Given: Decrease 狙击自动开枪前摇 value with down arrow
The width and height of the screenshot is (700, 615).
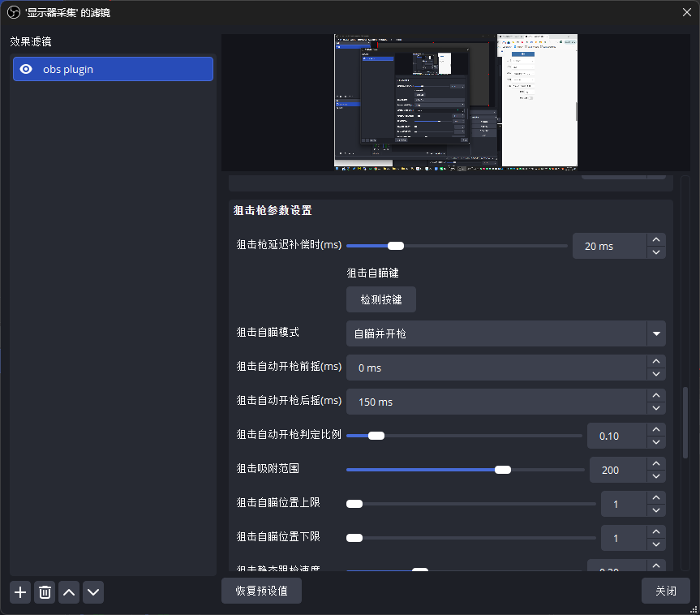Looking at the screenshot, I should 656,374.
